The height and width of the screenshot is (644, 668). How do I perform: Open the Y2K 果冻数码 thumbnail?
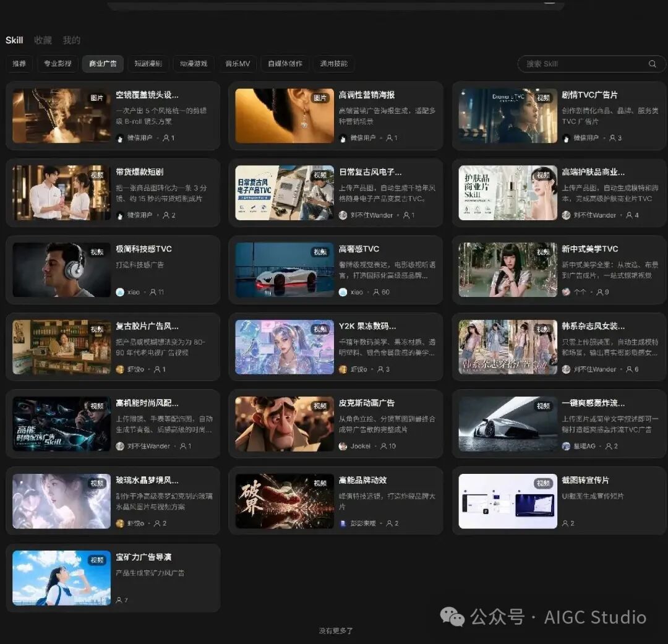pos(285,347)
